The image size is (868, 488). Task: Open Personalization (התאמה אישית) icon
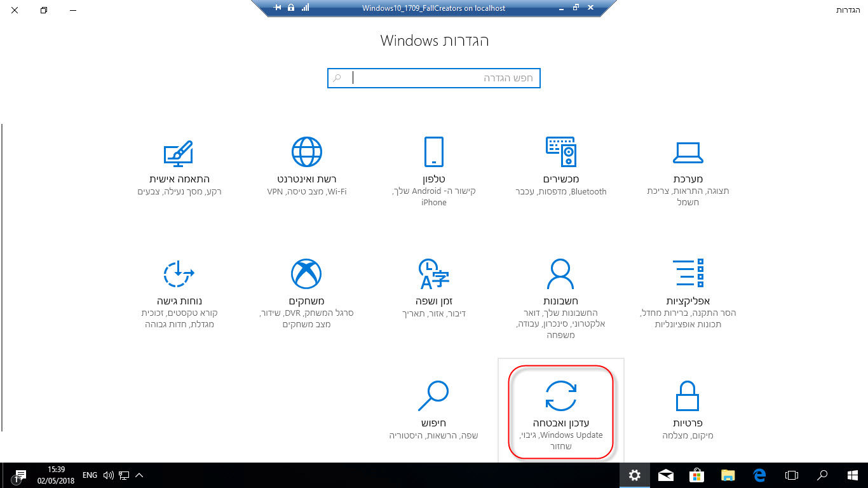click(179, 153)
